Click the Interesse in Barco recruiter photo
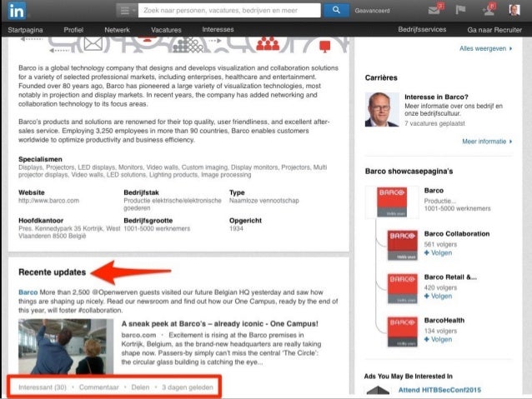The height and width of the screenshot is (399, 532). pyautogui.click(x=382, y=109)
